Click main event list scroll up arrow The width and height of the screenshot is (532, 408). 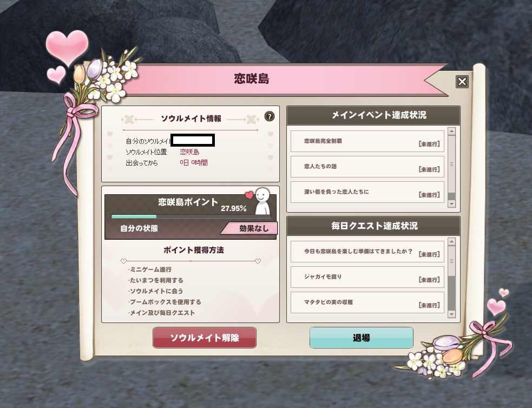click(451, 131)
